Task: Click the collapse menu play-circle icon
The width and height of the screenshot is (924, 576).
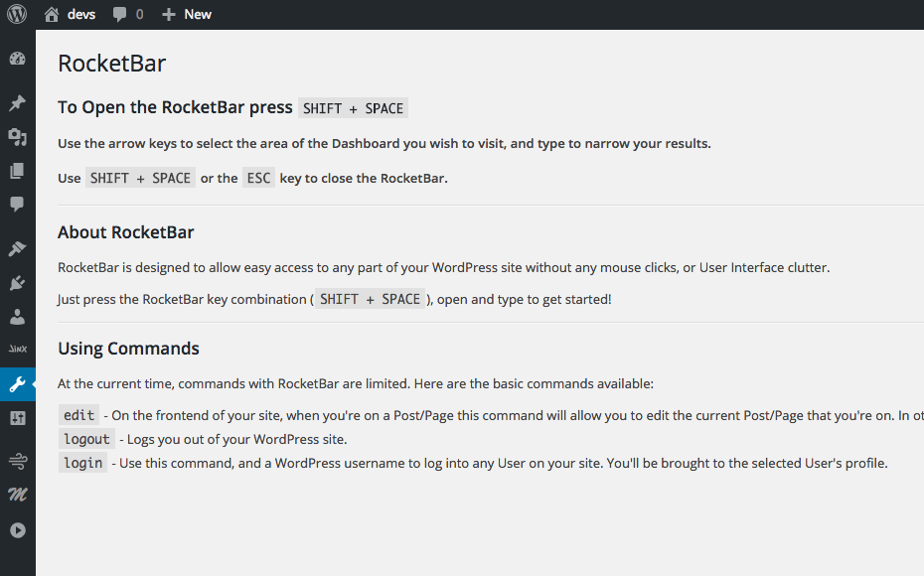Action: pos(18,530)
